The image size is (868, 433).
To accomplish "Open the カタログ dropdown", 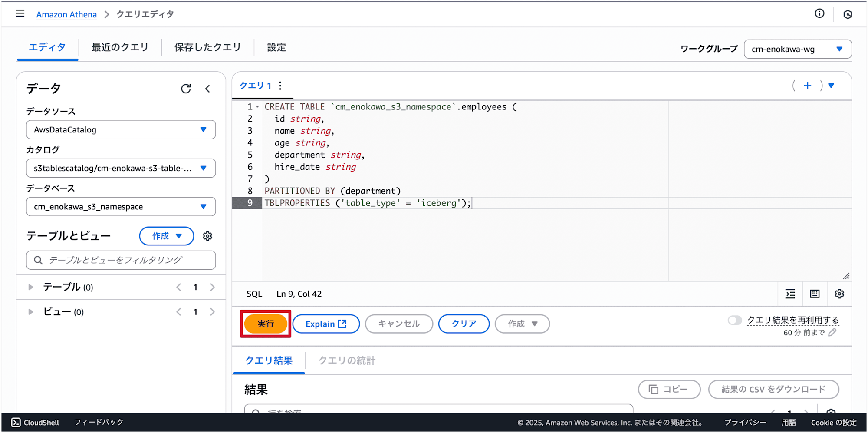I will coord(121,168).
